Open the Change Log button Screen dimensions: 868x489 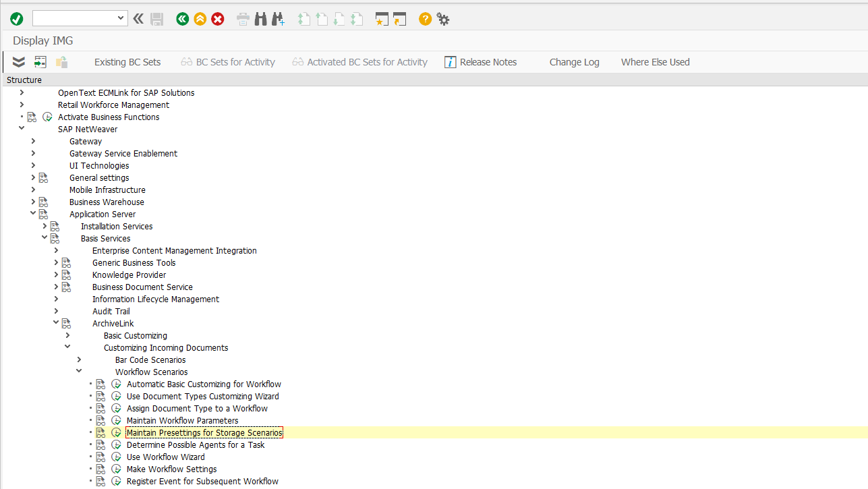pos(574,62)
